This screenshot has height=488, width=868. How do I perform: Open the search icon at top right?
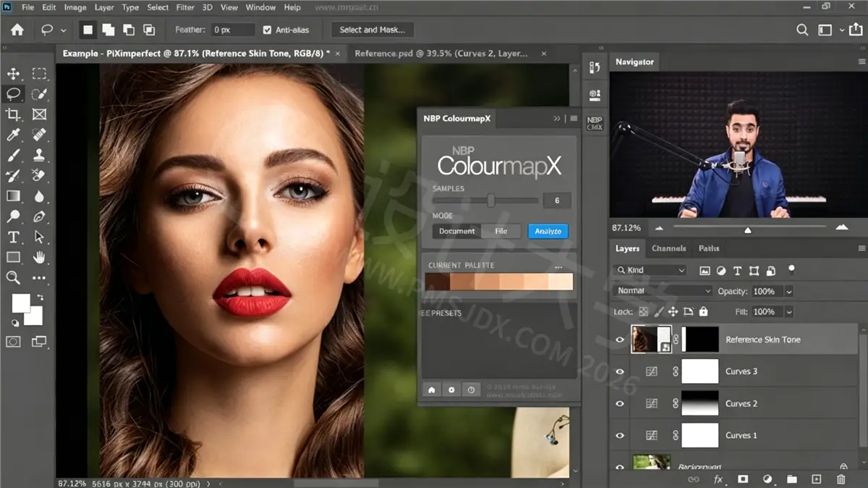click(x=802, y=30)
